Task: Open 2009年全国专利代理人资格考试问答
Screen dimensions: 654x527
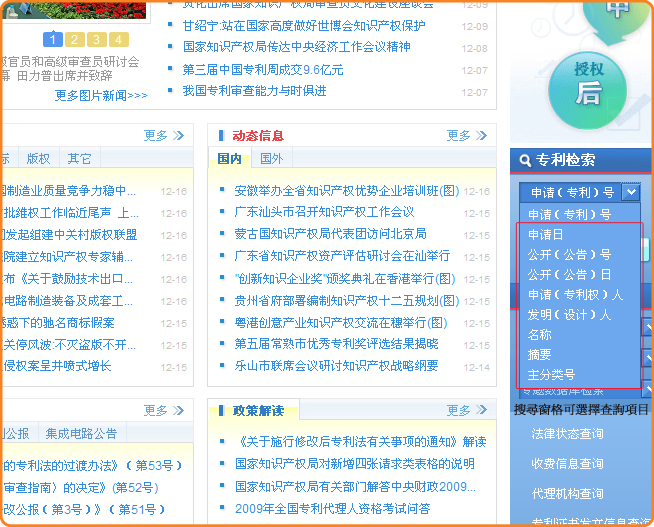Action: tap(332, 509)
